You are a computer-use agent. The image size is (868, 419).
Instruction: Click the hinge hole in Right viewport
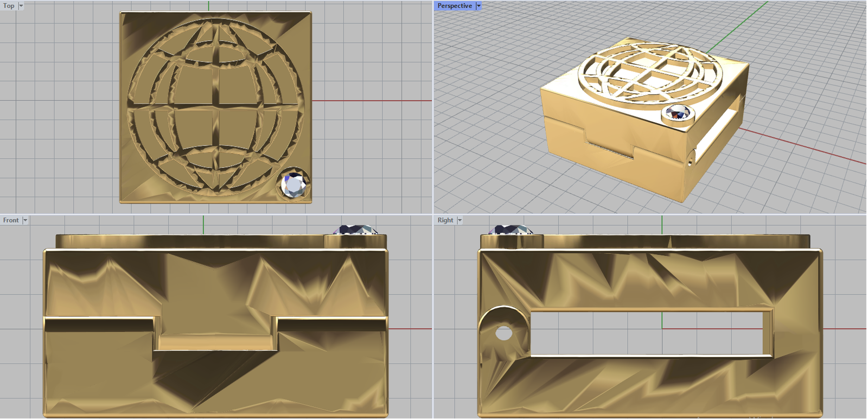[504, 333]
